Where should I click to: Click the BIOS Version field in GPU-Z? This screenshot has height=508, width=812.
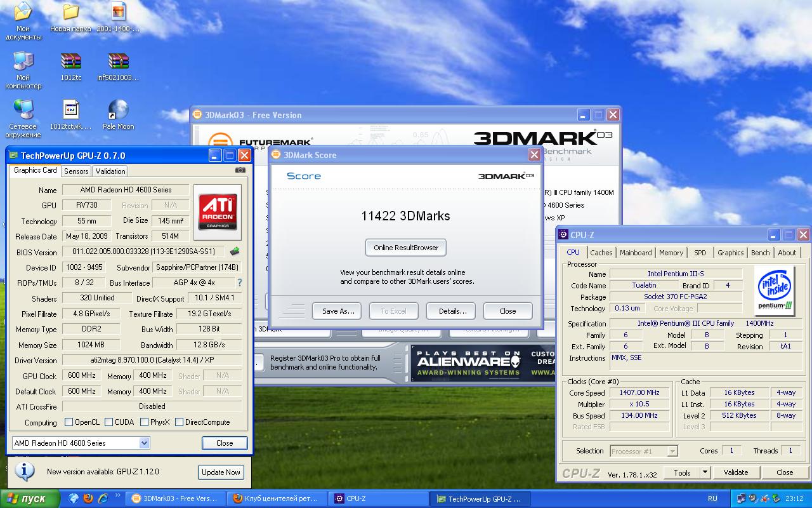[x=144, y=251]
